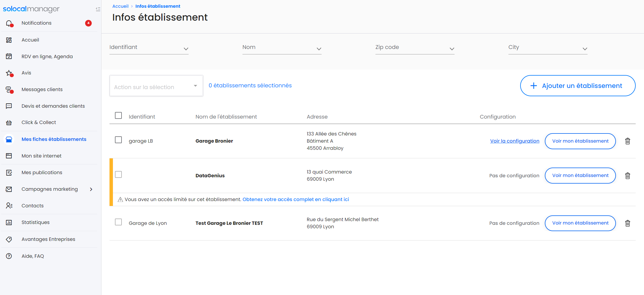Delete the Garage Bronier establishment via trash icon
Image resolution: width=644 pixels, height=295 pixels.
(x=627, y=141)
